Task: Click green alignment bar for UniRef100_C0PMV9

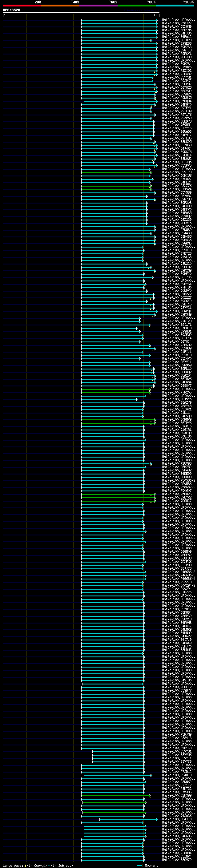Action: coord(118,420)
